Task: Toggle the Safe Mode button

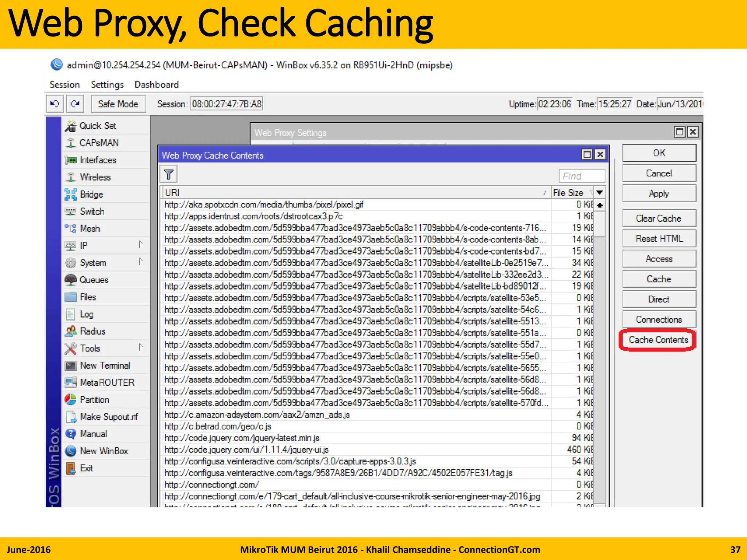Action: 118,104
